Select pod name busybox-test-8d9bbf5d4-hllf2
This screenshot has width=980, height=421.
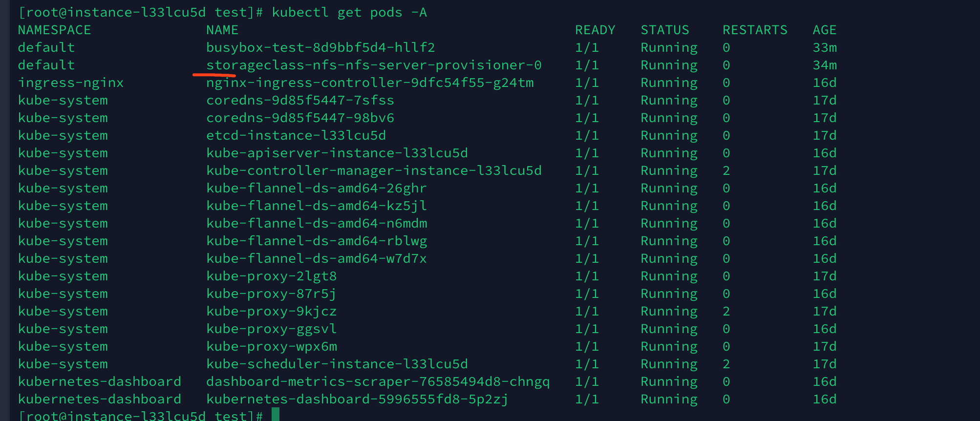click(x=320, y=48)
